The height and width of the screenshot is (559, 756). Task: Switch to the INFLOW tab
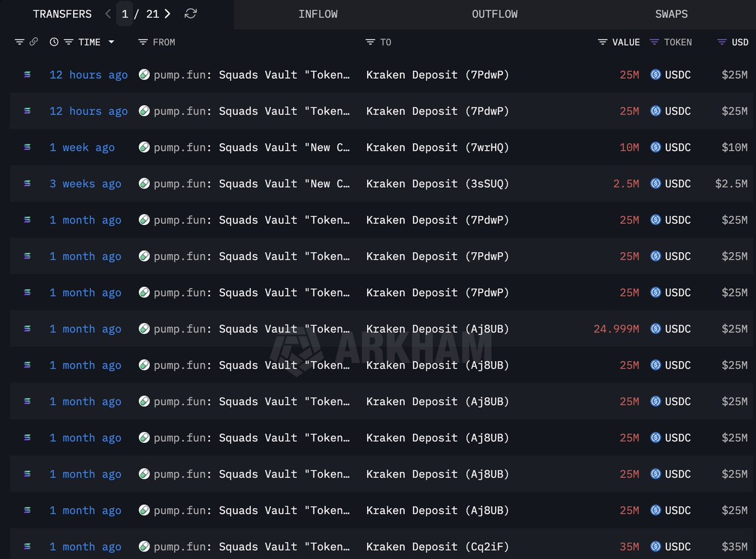pos(318,14)
